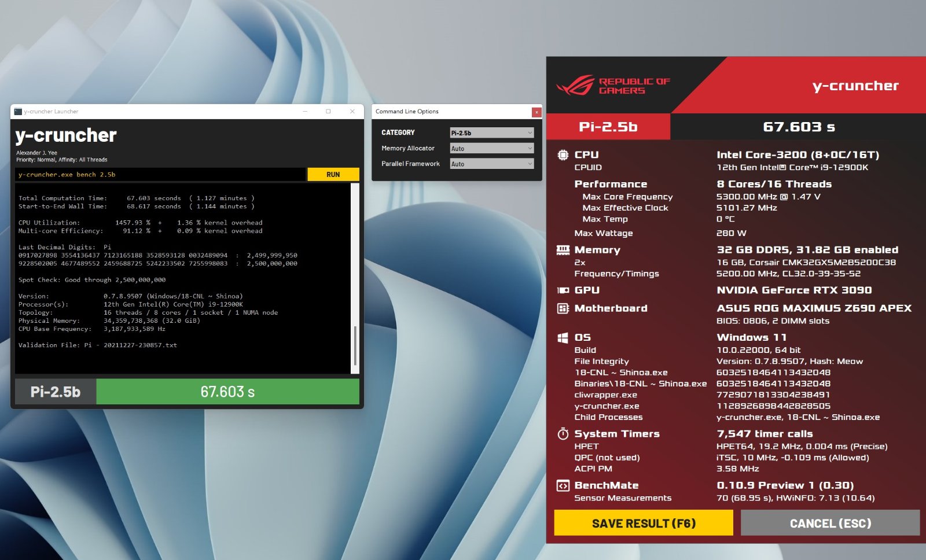Click '5200.00 MHz, CL32.0-39-35-52' timings
This screenshot has height=560, width=926.
pos(788,274)
